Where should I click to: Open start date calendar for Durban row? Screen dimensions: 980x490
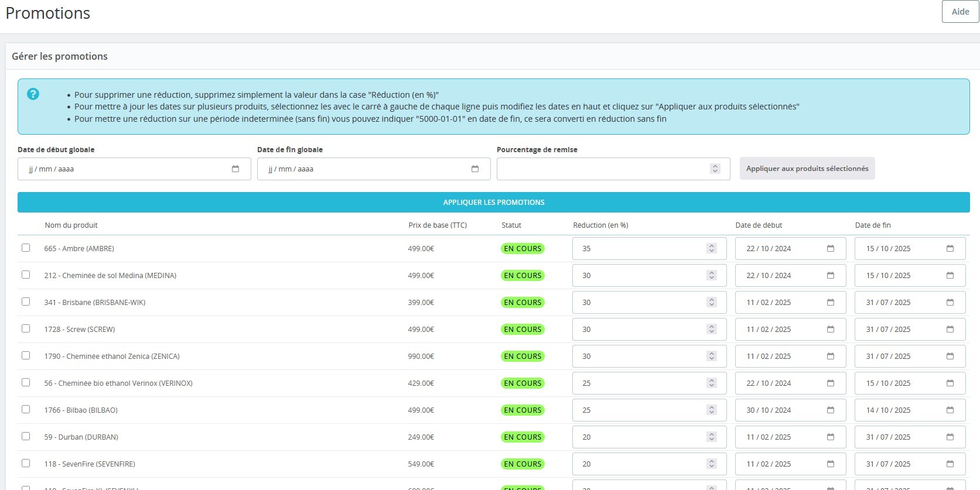pyautogui.click(x=831, y=437)
